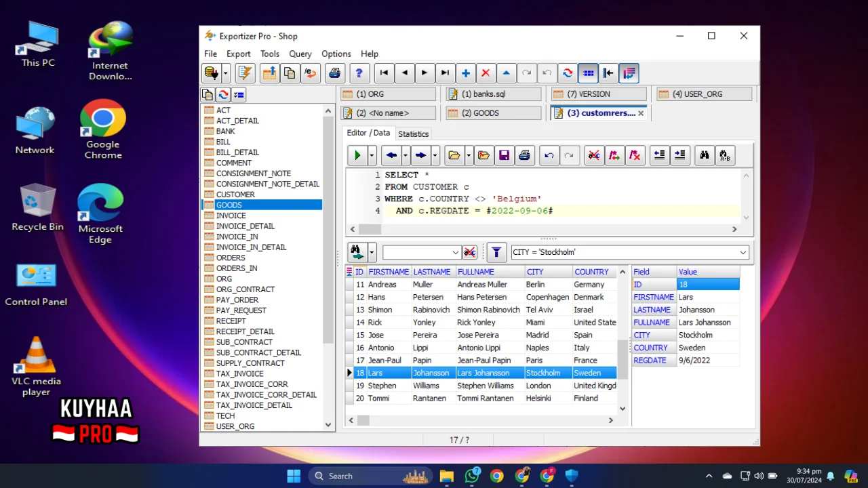Screen dimensions: 868x488
Task: Click the export table icon with the blue arrow
Action: (x=269, y=73)
